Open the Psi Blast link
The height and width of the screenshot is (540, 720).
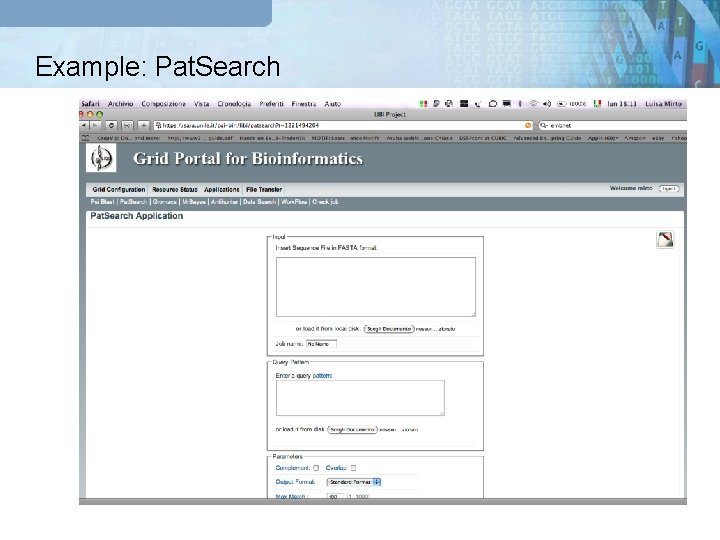102,202
